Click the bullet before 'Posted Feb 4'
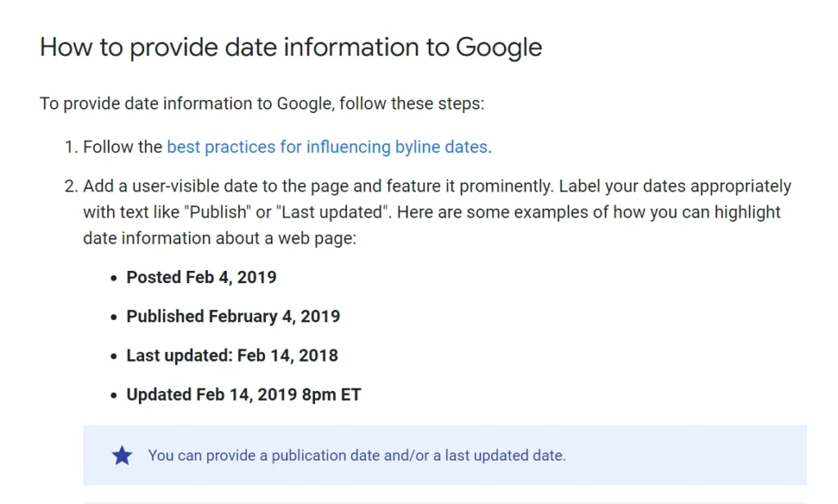838x504 pixels. point(113,278)
